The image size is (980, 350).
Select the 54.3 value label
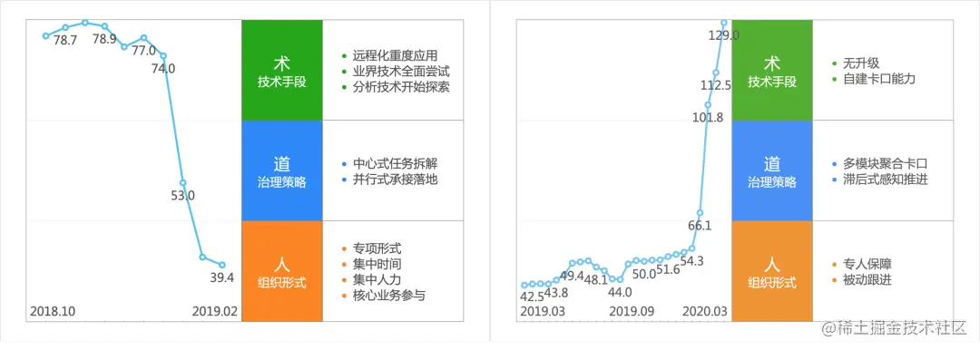pos(691,261)
